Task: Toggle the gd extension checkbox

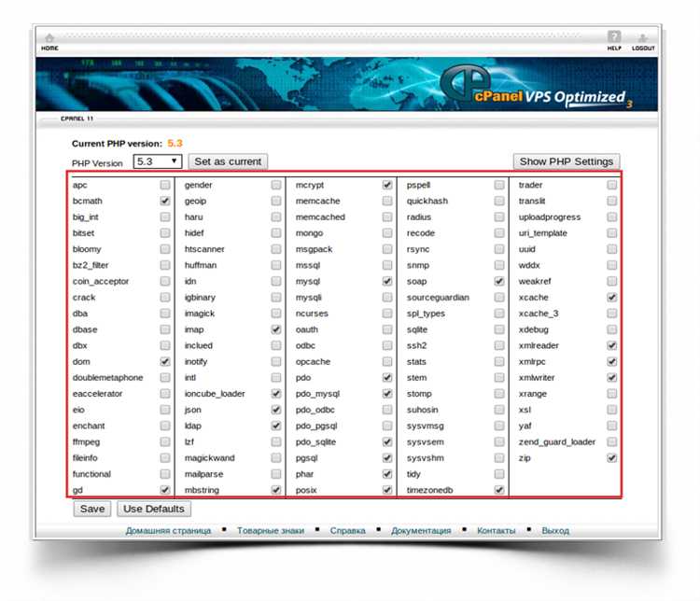Action: 165,490
